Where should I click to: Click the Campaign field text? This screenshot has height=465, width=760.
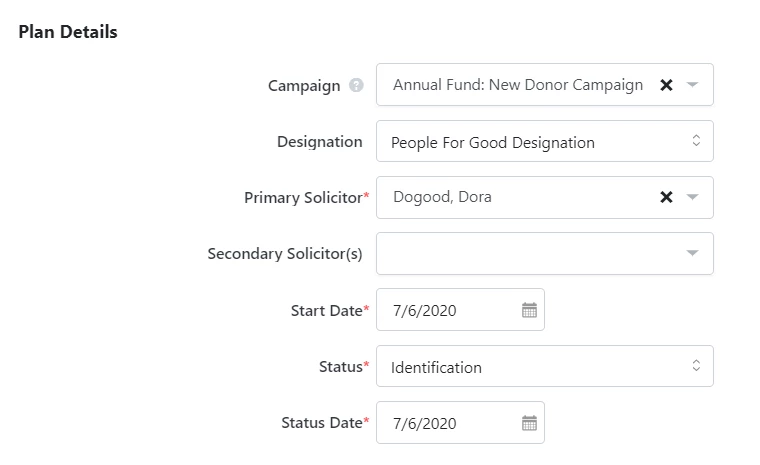coord(518,85)
